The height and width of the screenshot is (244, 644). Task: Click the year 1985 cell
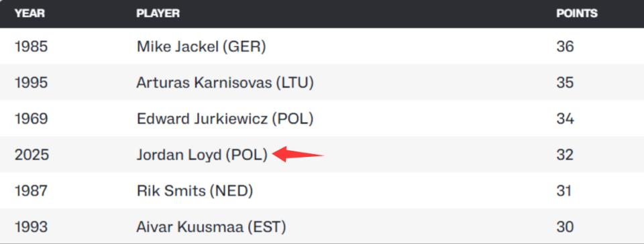tap(32, 47)
